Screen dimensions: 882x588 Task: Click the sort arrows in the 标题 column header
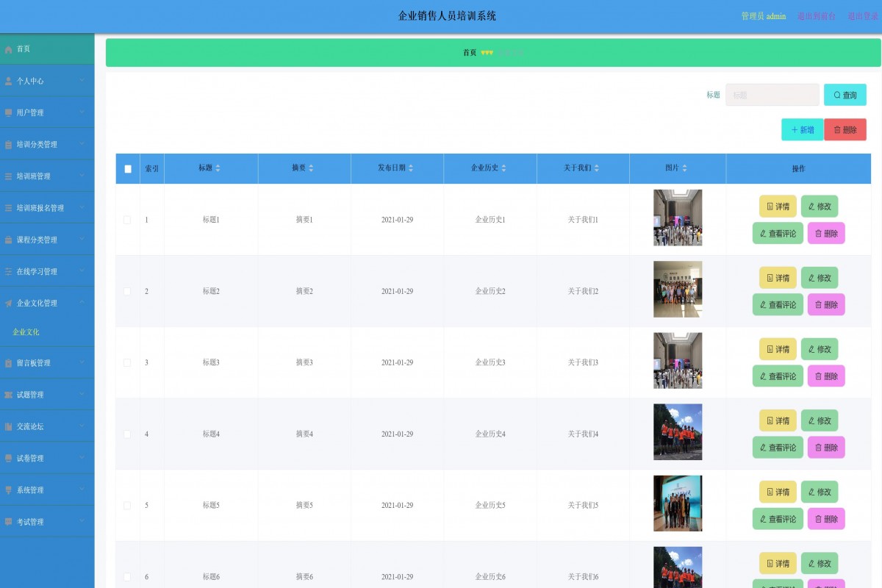tap(218, 168)
